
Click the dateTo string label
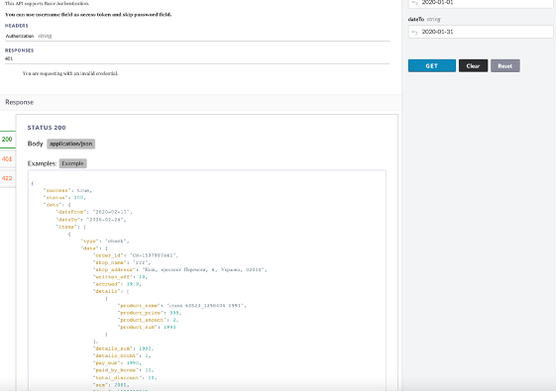pos(424,19)
